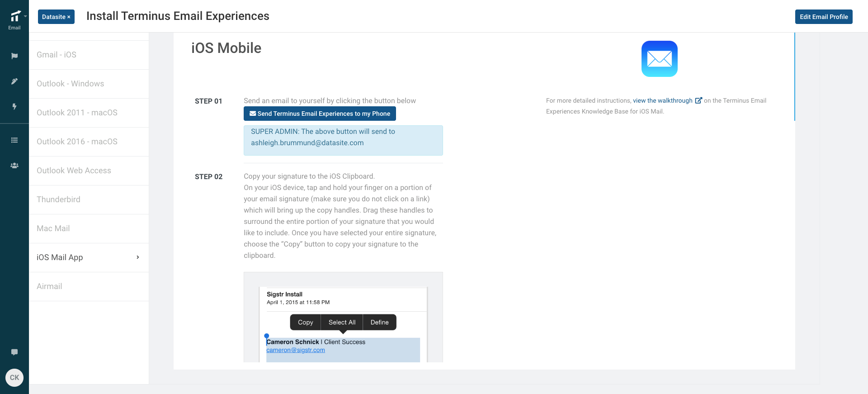The image size is (868, 394).
Task: Open the chat bubble icon in sidebar
Action: coord(14,352)
